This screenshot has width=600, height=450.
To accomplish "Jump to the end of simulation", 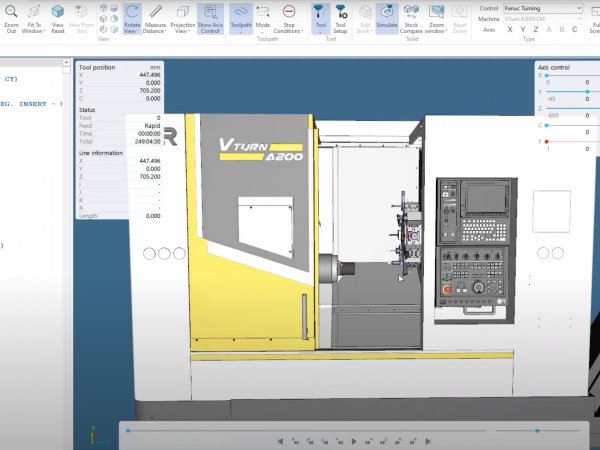I will [x=428, y=441].
